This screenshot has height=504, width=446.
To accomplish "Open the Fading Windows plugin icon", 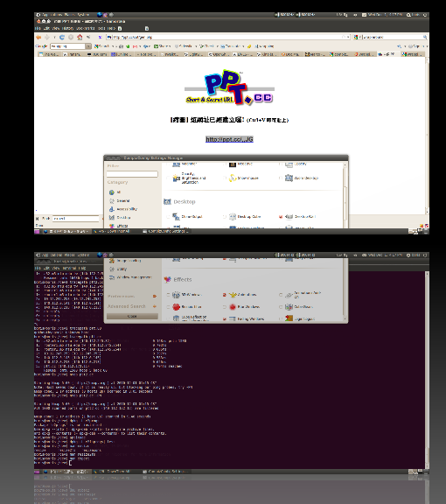I will tap(233, 318).
